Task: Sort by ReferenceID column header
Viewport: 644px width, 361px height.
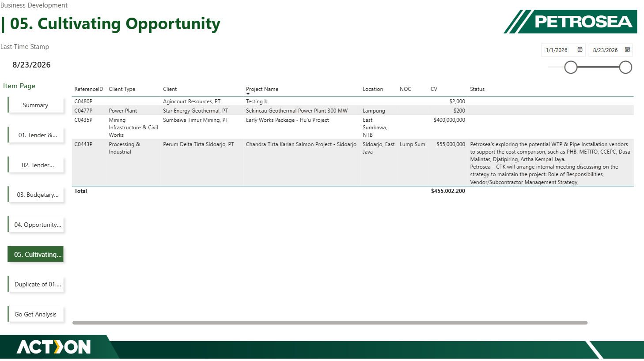Action: (x=88, y=89)
